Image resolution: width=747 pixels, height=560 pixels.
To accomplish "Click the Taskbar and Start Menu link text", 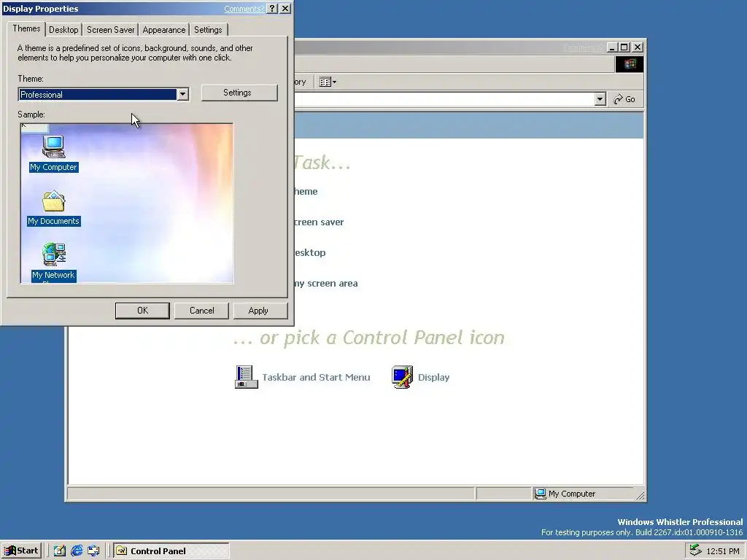I will pos(316,377).
